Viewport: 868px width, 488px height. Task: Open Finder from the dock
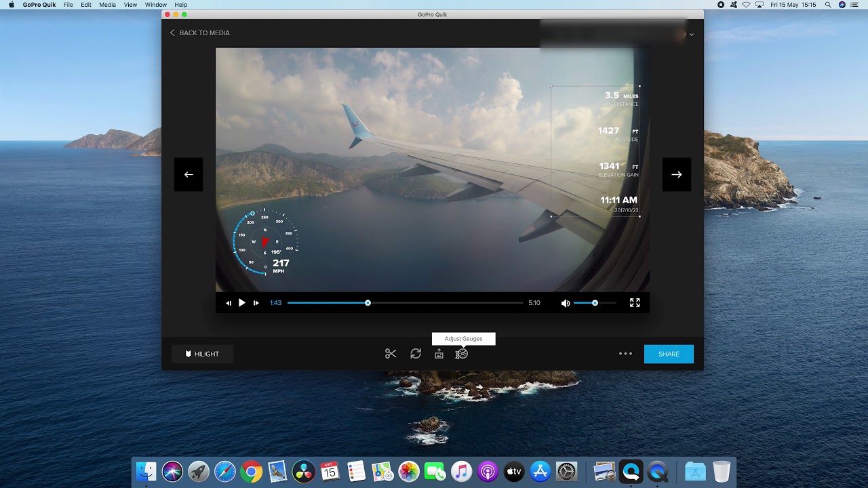pos(146,471)
